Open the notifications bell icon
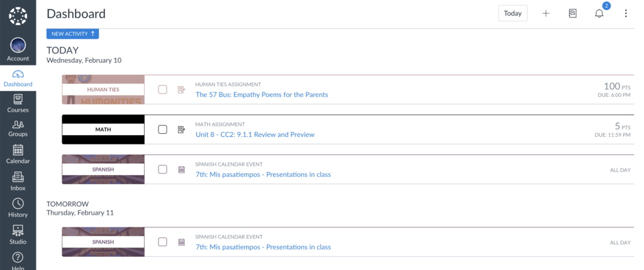644x270 pixels. pos(599,14)
